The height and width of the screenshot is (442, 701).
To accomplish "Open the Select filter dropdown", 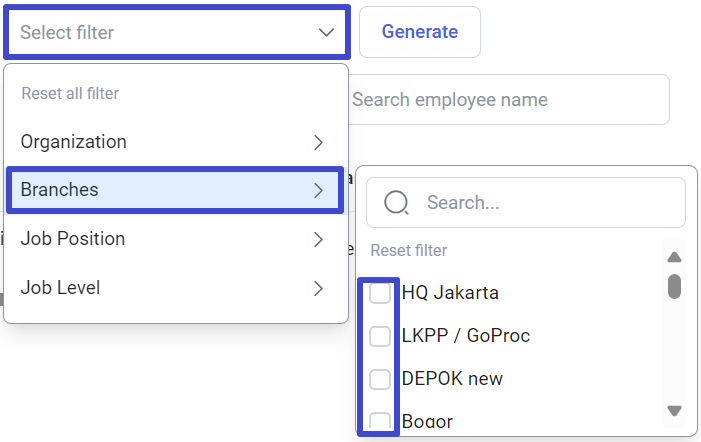I will click(x=177, y=32).
